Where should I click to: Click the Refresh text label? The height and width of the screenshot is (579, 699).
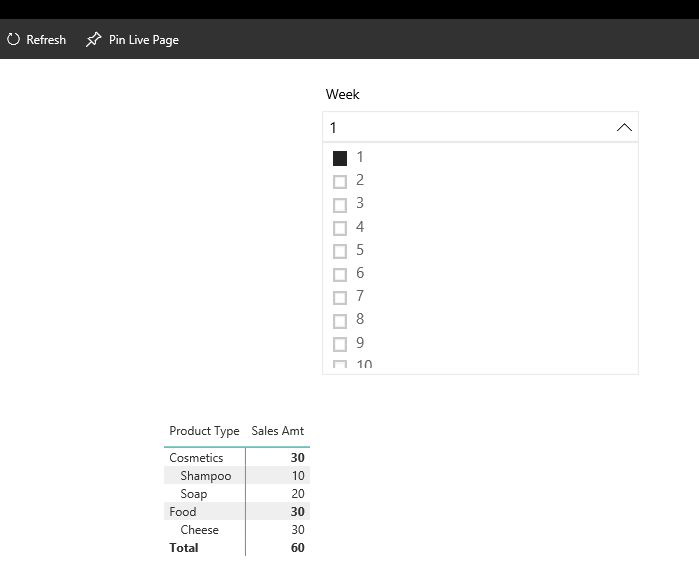(x=46, y=40)
